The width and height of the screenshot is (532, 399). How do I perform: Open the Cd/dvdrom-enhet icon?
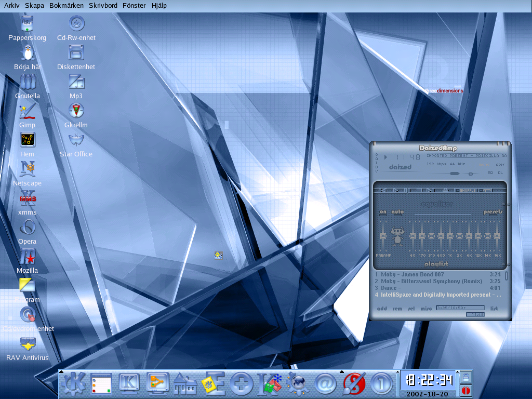point(27,315)
